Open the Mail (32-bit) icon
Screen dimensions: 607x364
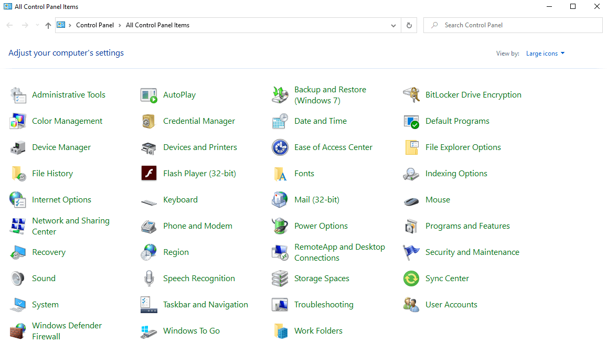(280, 200)
